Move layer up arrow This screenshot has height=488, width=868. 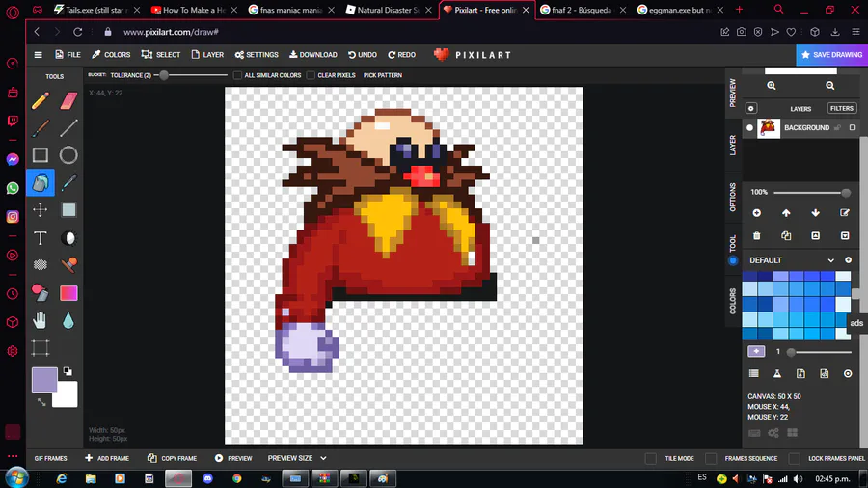786,213
